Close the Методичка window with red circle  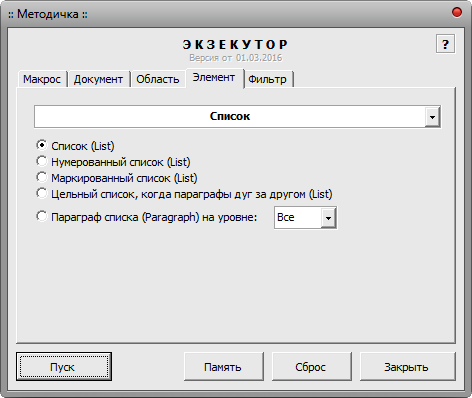click(x=457, y=13)
